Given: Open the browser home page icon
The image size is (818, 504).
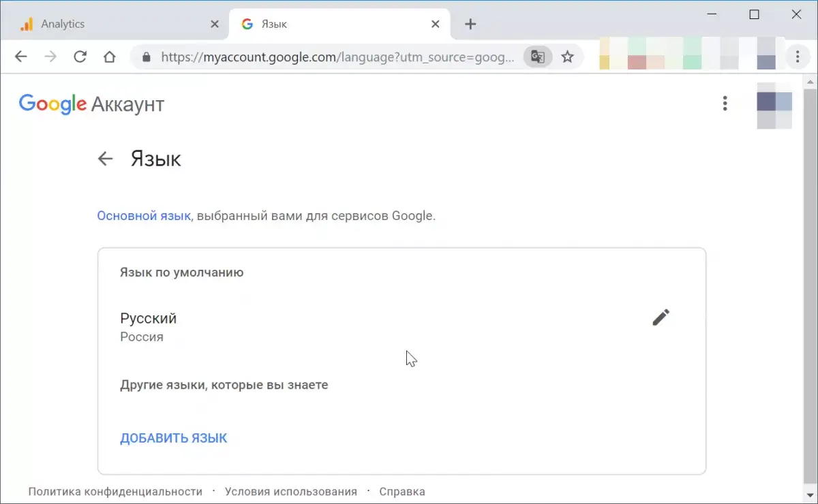Looking at the screenshot, I should pos(109,57).
